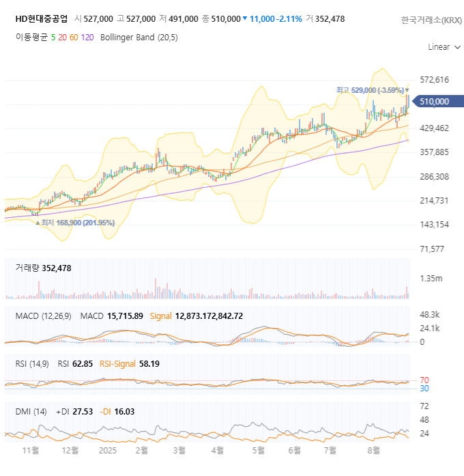Click the MACD (12,26,9) indicator title
The height and width of the screenshot is (476, 464).
44,316
